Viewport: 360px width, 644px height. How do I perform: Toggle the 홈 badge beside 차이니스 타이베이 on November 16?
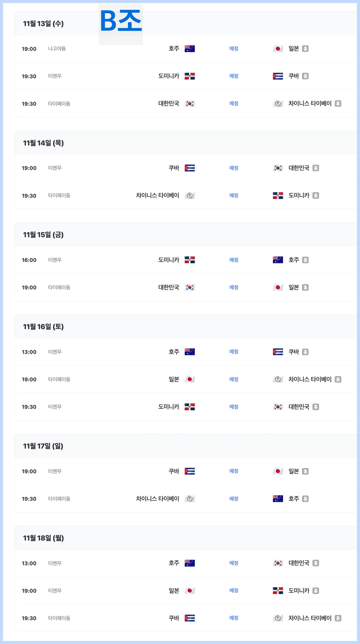(338, 379)
